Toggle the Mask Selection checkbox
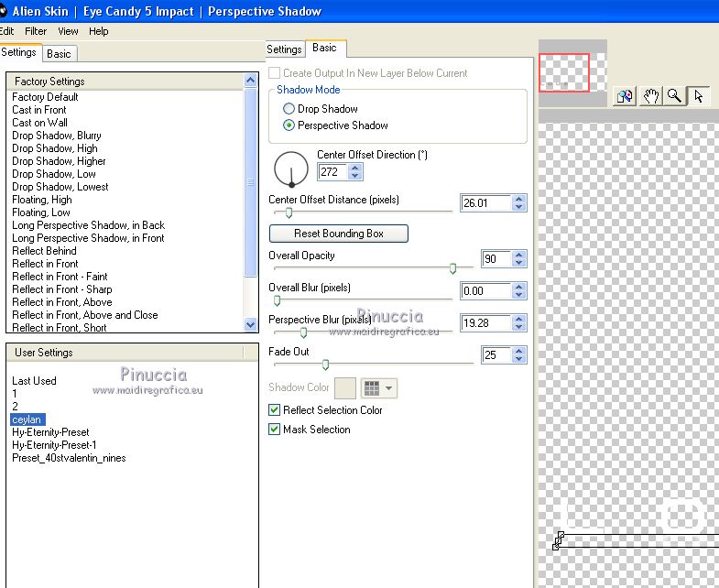Screen dimensions: 719x588 click(x=274, y=430)
